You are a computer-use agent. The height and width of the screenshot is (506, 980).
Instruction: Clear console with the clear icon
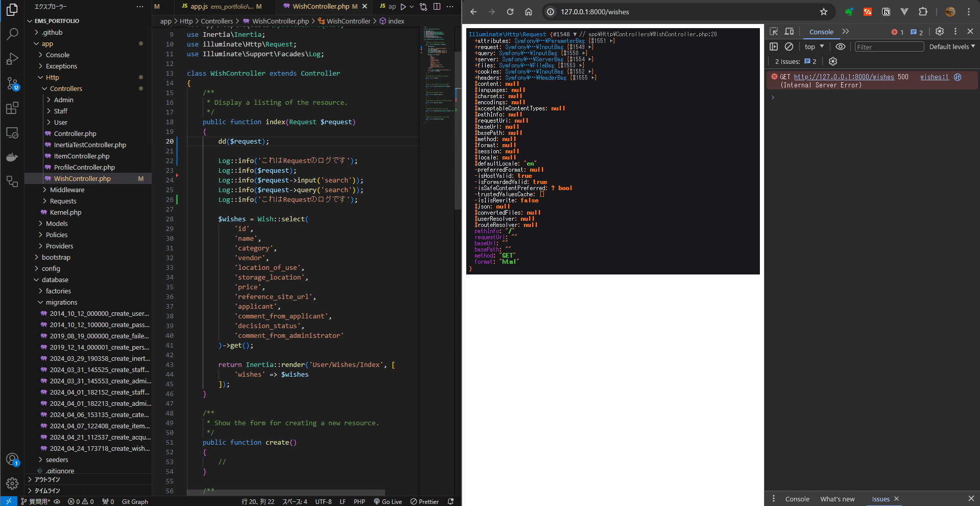pos(789,47)
